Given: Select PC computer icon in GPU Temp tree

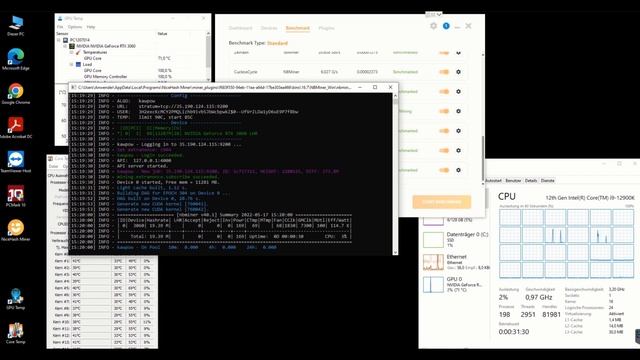Looking at the screenshot, I should click(65, 40).
